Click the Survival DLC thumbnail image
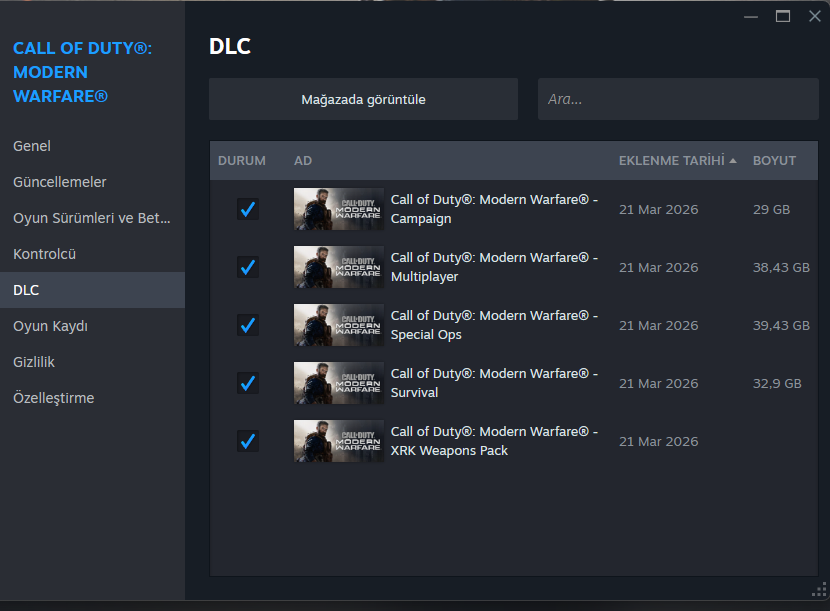 click(339, 383)
